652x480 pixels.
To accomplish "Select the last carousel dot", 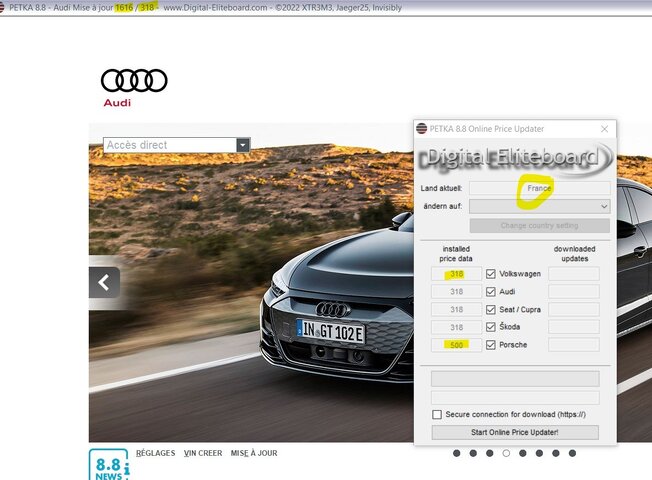I will click(573, 453).
